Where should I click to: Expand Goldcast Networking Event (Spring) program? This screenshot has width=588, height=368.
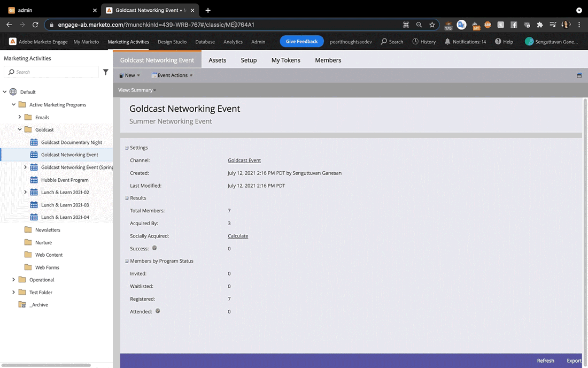tap(25, 167)
